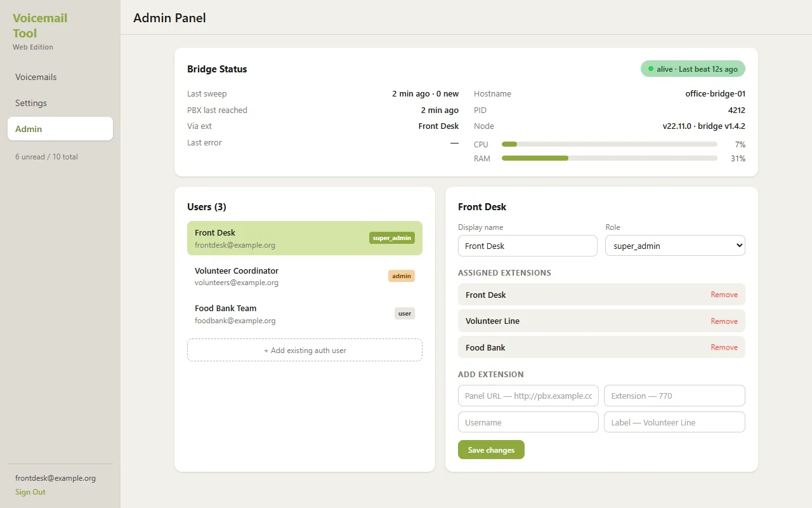The height and width of the screenshot is (508, 812).
Task: Click the volunteers@example.org email
Action: pyautogui.click(x=237, y=283)
